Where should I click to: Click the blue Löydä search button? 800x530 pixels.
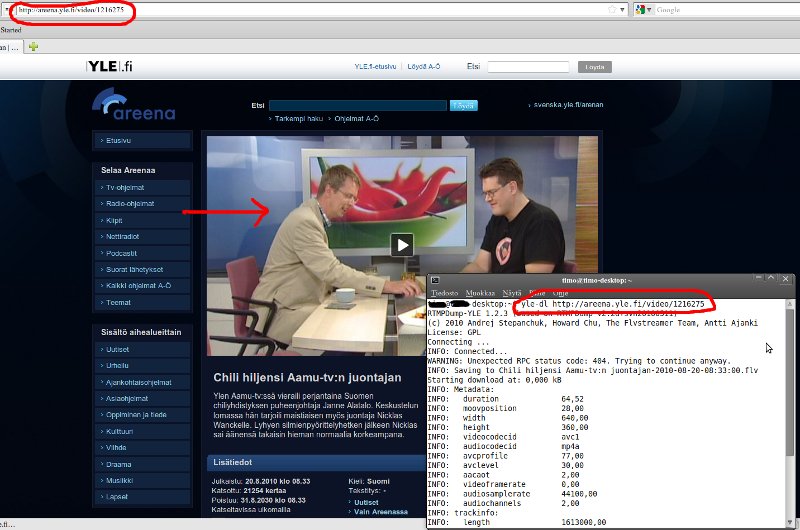click(463, 106)
